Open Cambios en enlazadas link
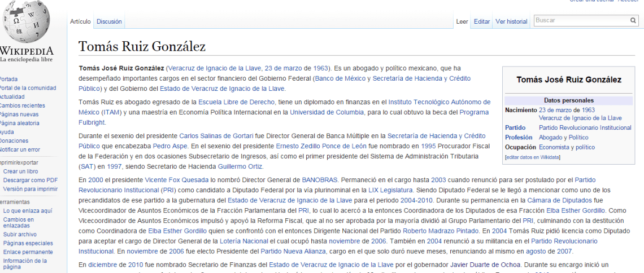Image resolution: width=644 pixels, height=273 pixels. coord(19,223)
